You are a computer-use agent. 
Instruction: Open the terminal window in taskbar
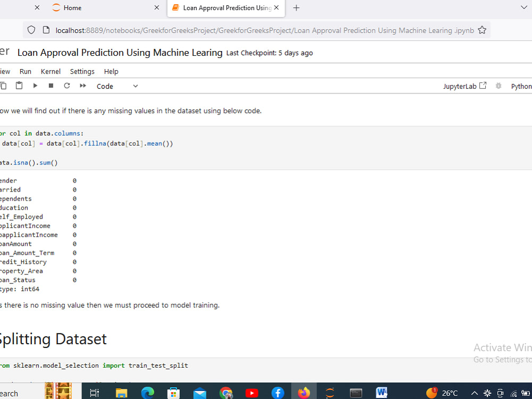click(356, 393)
